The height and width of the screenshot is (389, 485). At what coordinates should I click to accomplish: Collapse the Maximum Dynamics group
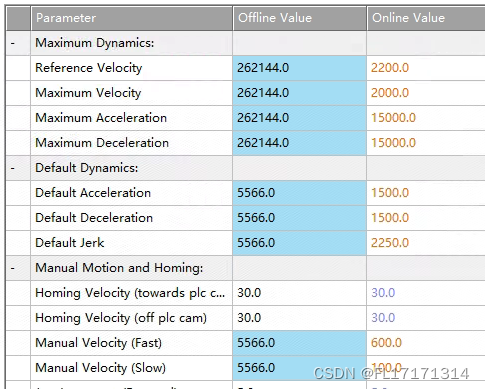[x=13, y=43]
